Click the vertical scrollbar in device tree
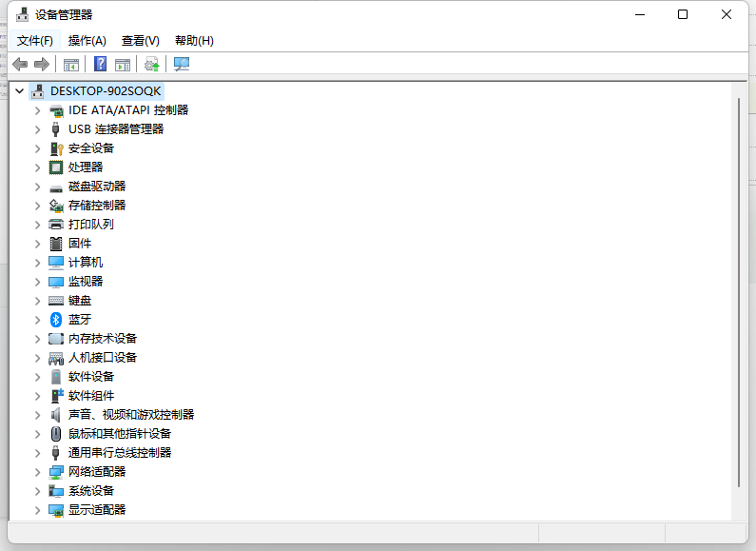Viewport: 756px width, 551px height. pyautogui.click(x=739, y=292)
